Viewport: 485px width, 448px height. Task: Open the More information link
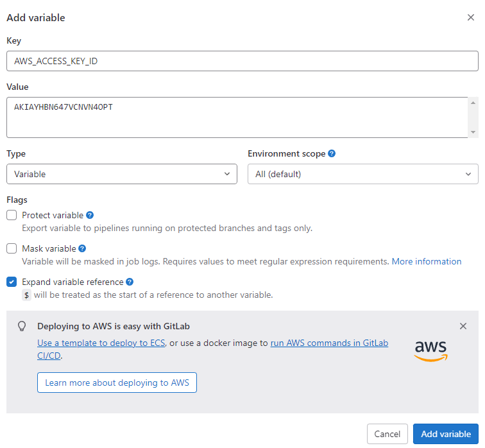tap(427, 261)
